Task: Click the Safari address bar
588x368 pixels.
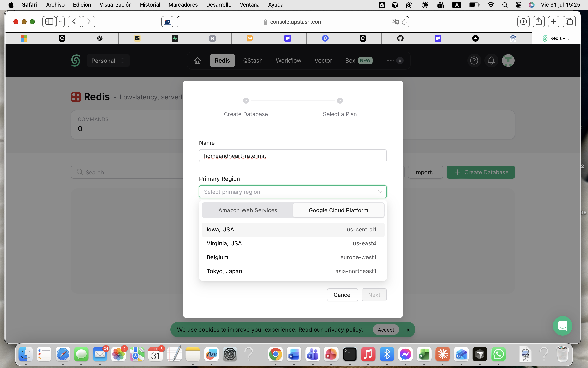Action: [x=293, y=22]
